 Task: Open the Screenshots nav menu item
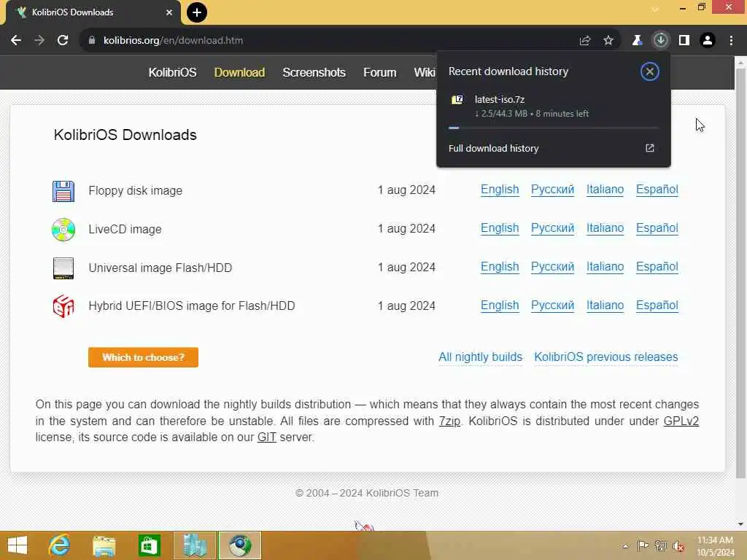point(314,72)
